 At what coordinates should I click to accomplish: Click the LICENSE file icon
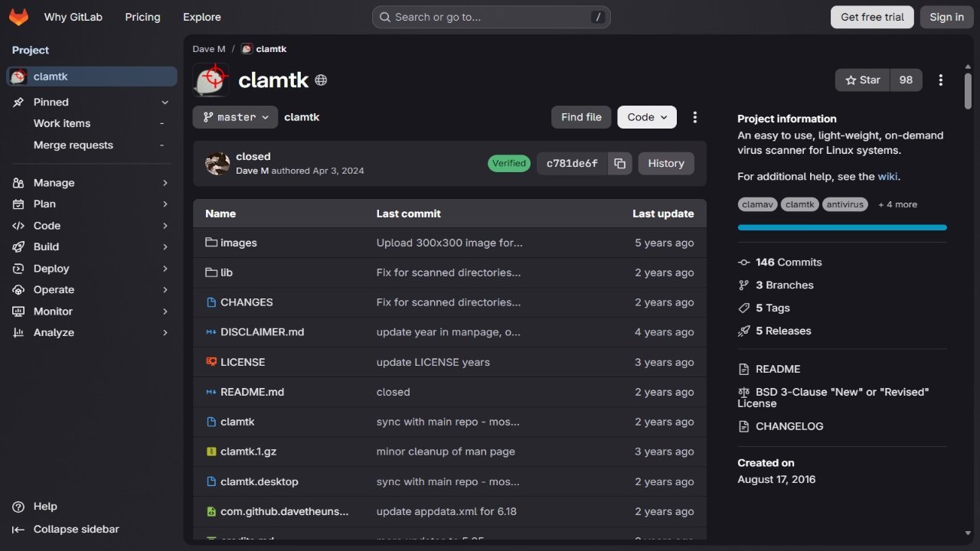[x=211, y=362]
